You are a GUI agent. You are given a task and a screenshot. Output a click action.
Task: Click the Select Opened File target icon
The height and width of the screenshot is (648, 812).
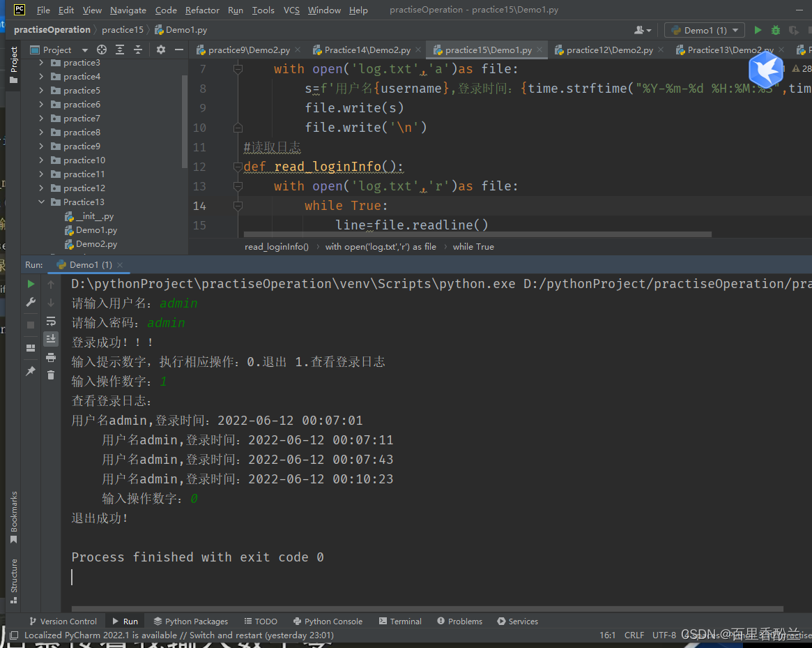pyautogui.click(x=102, y=50)
